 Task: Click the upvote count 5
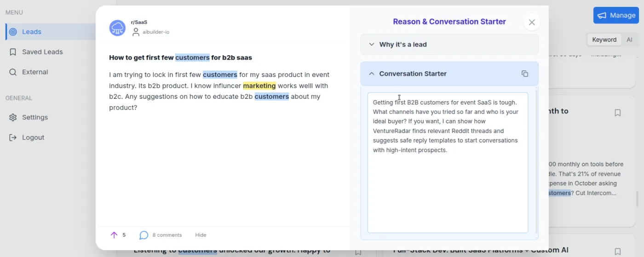click(124, 235)
